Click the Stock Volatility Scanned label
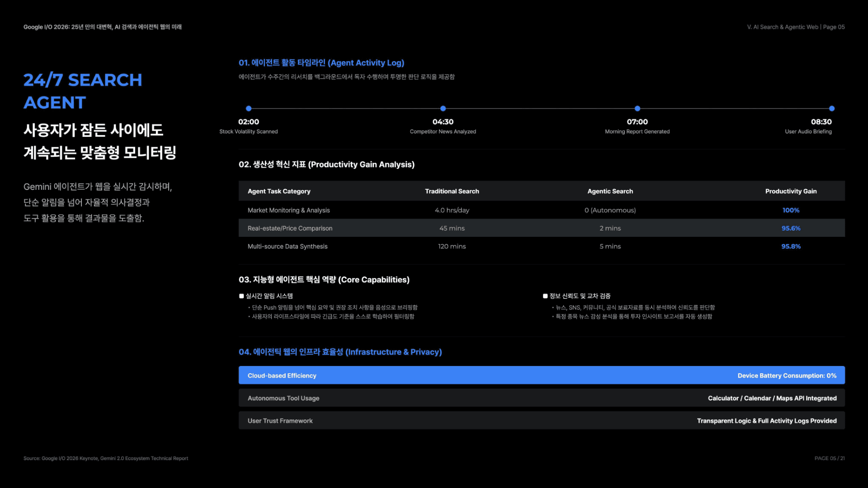Screen dimensions: 868x488 pyautogui.click(x=249, y=131)
